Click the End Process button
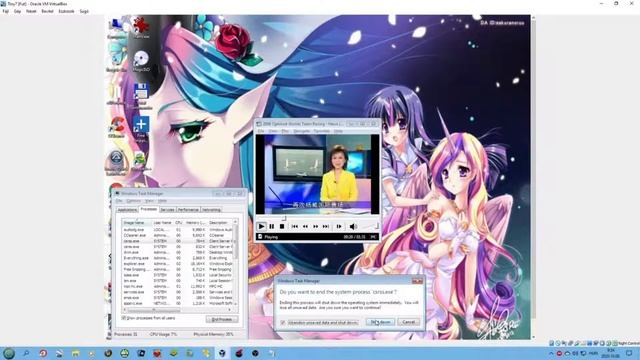 point(222,319)
